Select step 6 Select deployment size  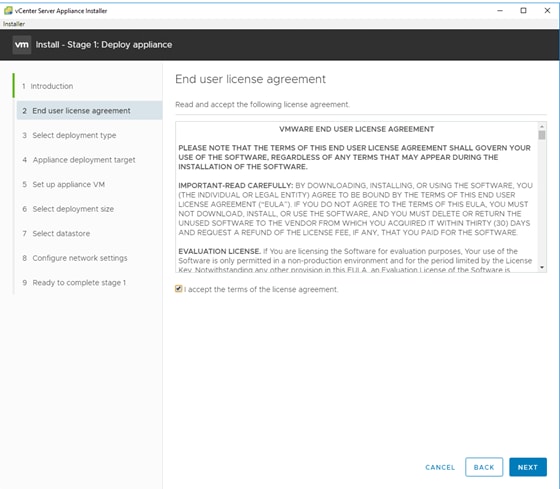[x=68, y=209]
